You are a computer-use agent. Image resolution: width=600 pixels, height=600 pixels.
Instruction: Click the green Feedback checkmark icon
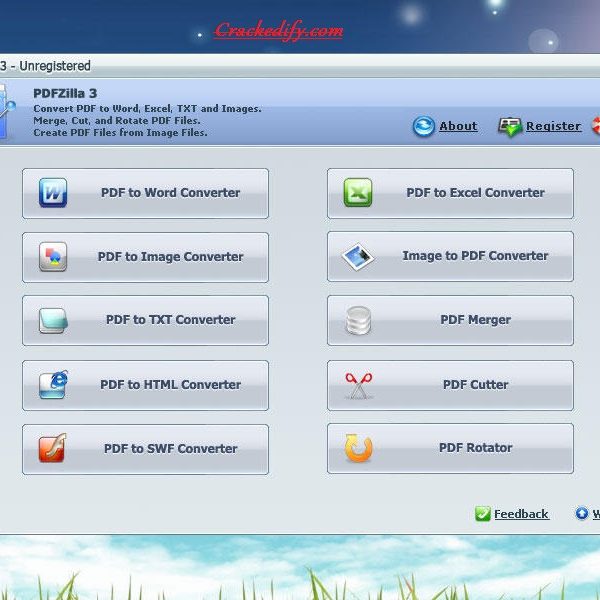pos(483,514)
